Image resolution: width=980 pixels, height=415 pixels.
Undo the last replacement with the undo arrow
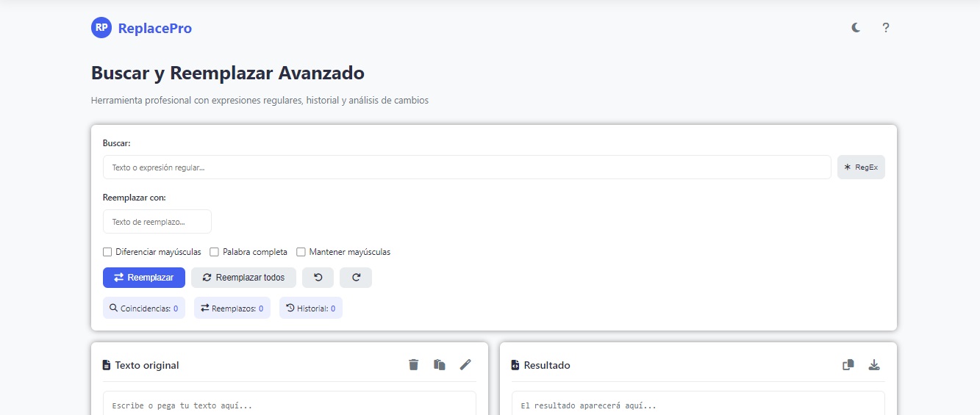click(x=318, y=278)
